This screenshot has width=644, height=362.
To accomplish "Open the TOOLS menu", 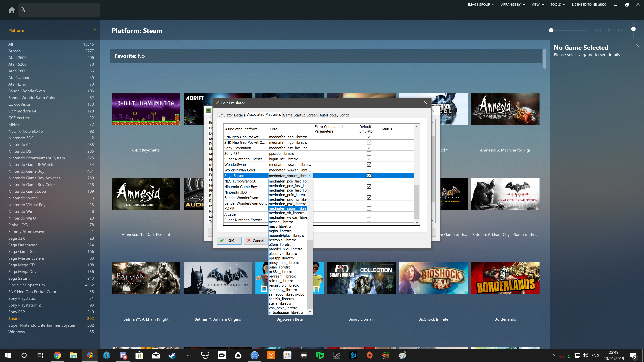I will [558, 5].
